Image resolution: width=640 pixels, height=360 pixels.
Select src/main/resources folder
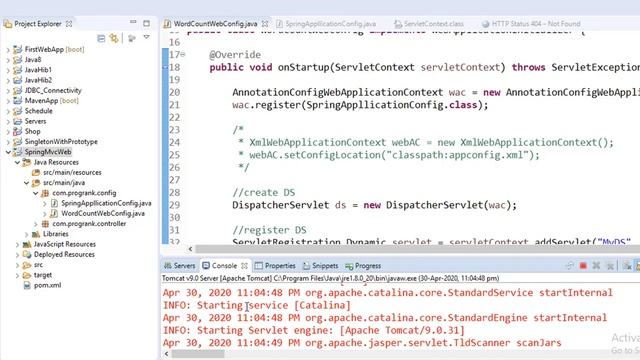(x=72, y=172)
